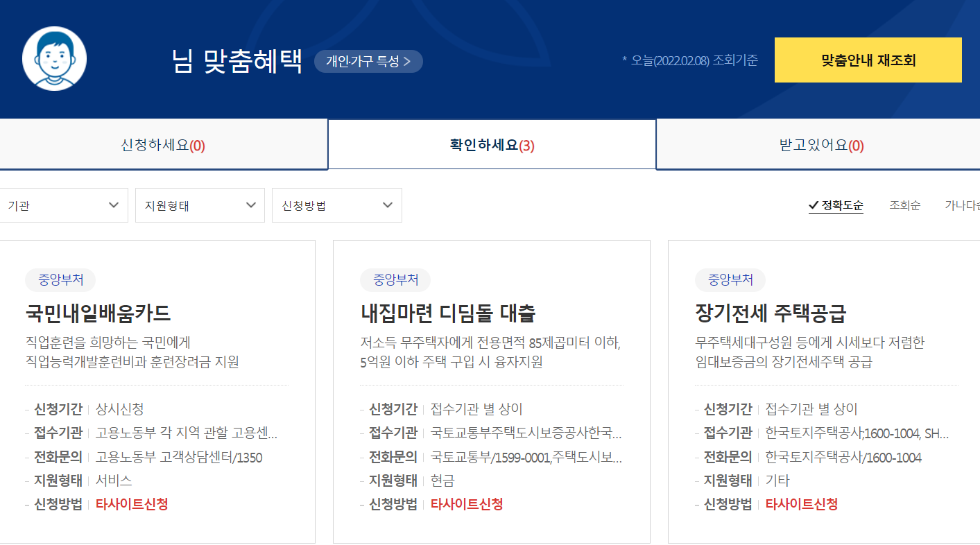
Task: Select the 장기전세 주택공급 card title
Action: pyautogui.click(x=772, y=312)
